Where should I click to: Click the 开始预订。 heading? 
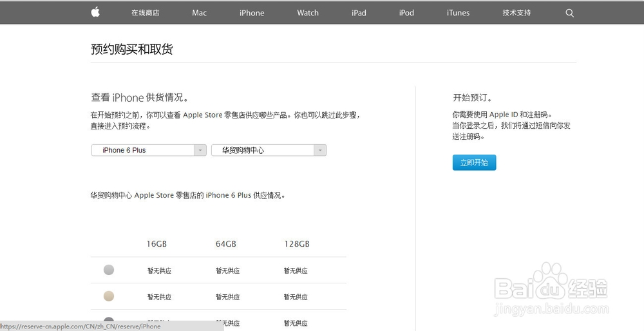472,98
